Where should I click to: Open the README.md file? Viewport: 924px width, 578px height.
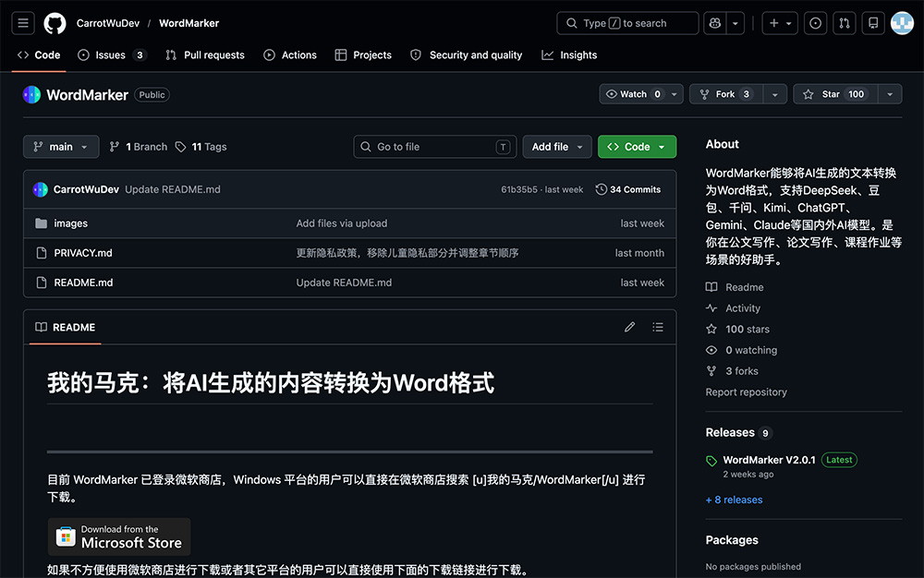point(84,283)
